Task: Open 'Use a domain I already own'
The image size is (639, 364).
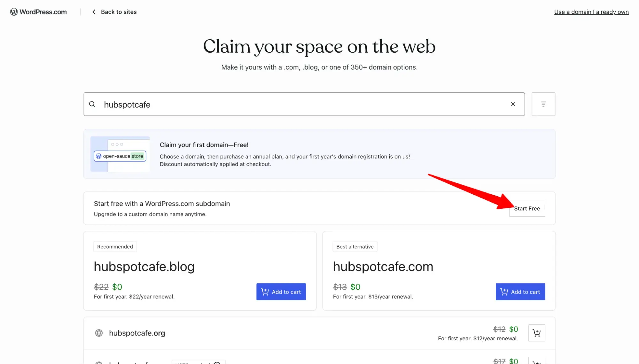Action: pyautogui.click(x=591, y=12)
